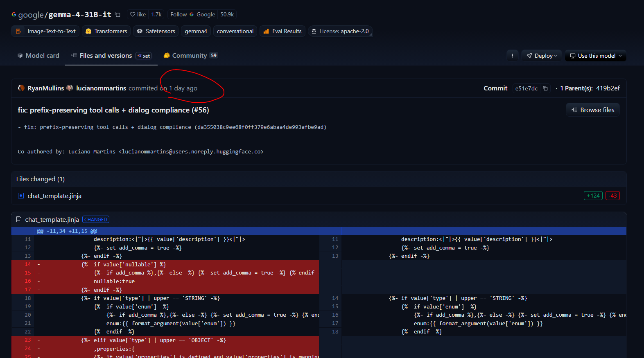
Task: Click line number 22 in the left diff pane
Action: click(27, 332)
